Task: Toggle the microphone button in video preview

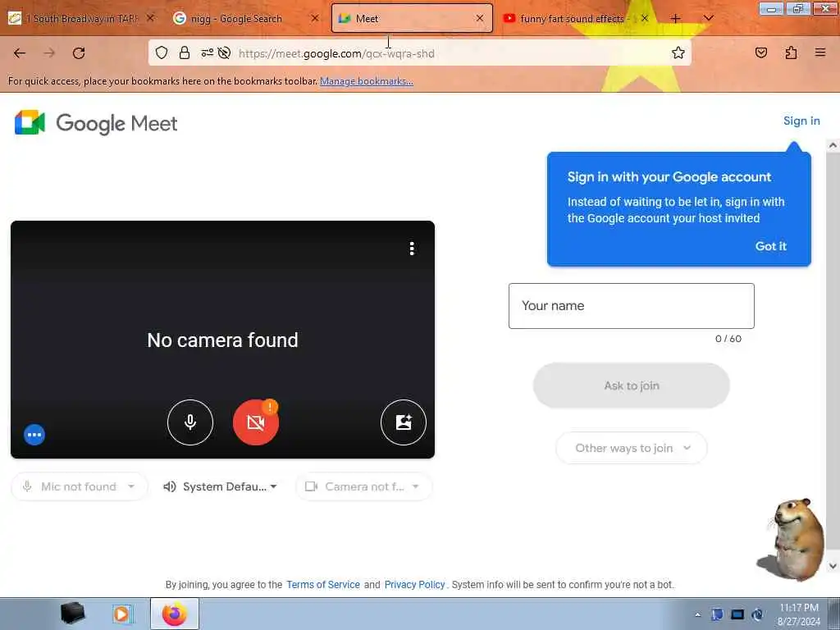Action: pos(190,422)
